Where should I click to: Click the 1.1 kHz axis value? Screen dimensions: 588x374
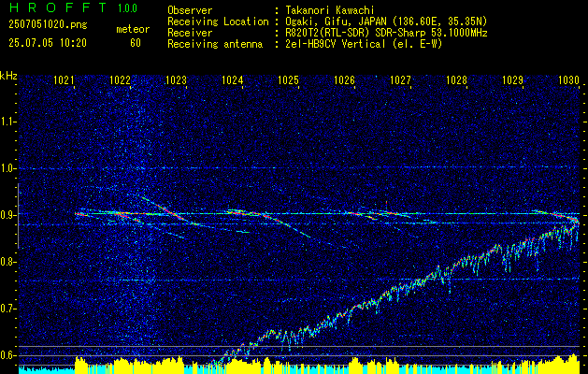tap(7, 122)
